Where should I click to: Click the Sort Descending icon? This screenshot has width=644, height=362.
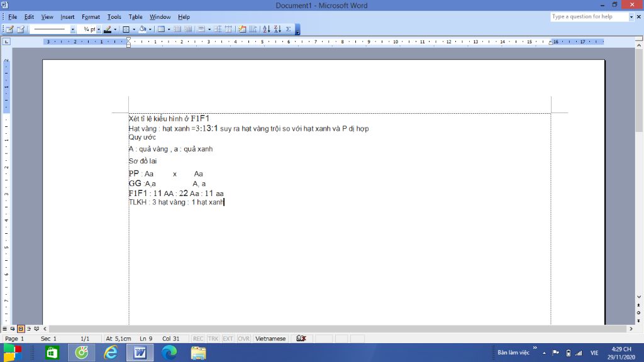[x=277, y=29]
